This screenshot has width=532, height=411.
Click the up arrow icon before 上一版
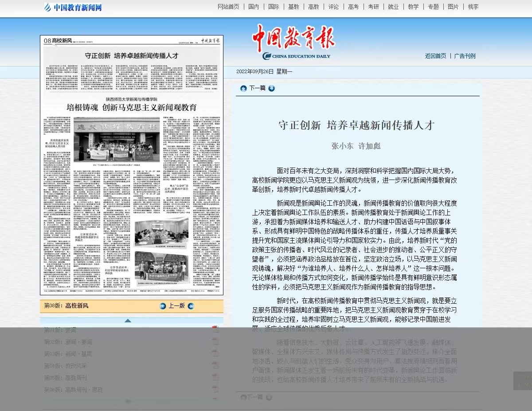point(163,306)
